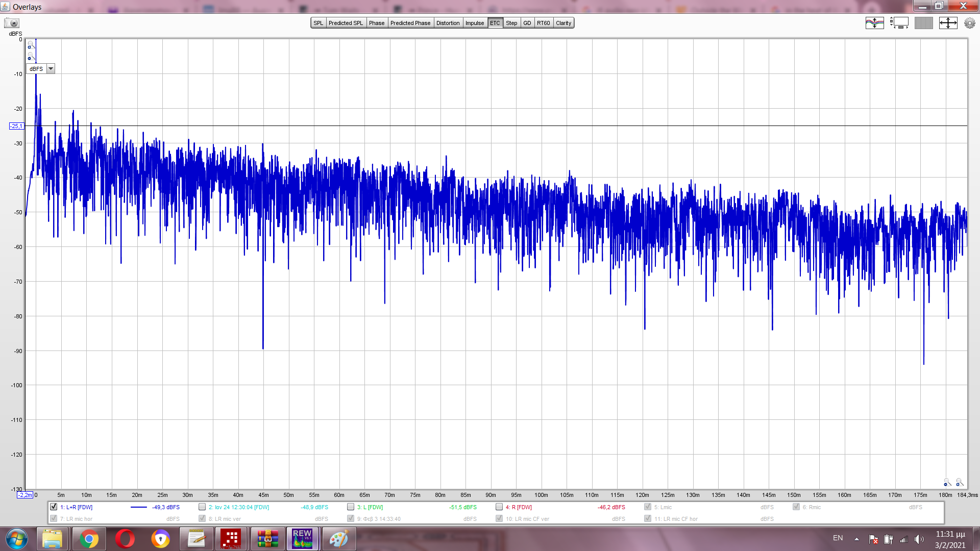The height and width of the screenshot is (551, 980).
Task: Toggle the scrollbars display icon
Action: tap(899, 23)
